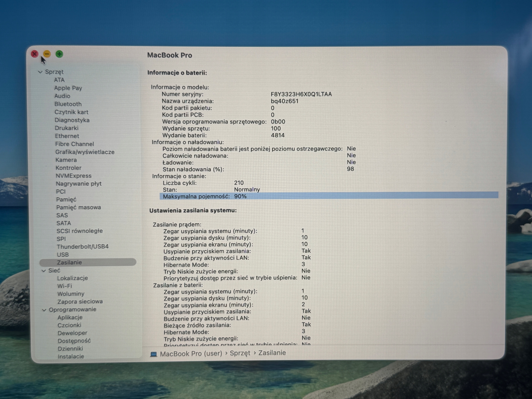Select Aplikacje under Oprogramowanie
The image size is (532, 399).
click(x=70, y=318)
